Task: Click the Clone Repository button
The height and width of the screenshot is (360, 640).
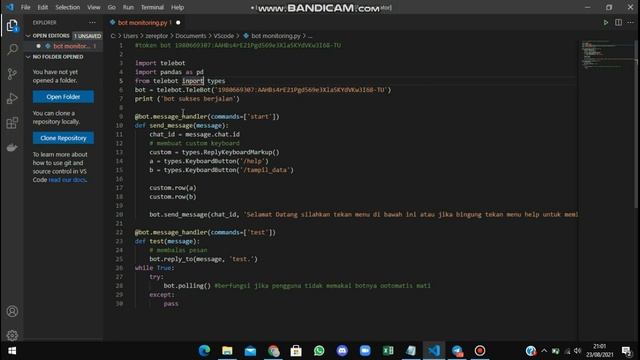Action: [63, 138]
